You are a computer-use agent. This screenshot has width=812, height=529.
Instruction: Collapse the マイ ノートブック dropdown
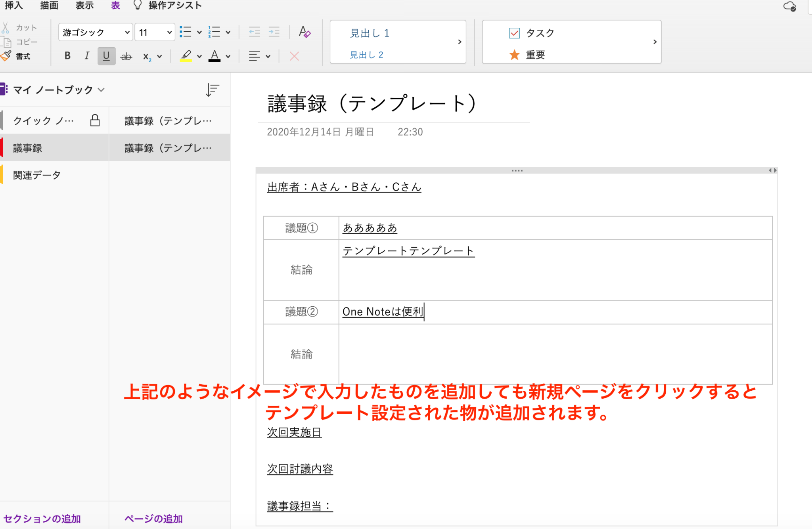(102, 90)
